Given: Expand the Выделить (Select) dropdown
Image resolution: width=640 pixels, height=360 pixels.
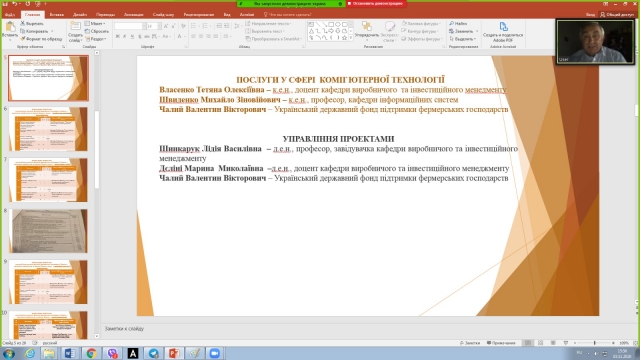Looking at the screenshot, I should (462, 39).
